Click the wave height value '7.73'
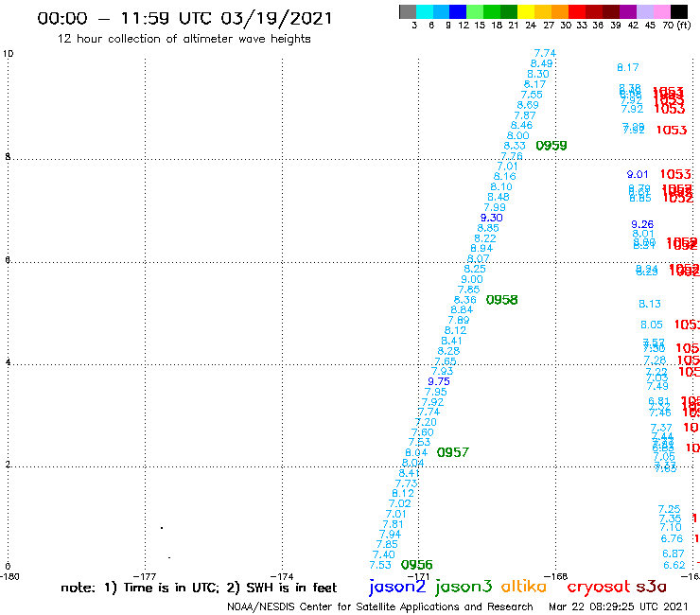The width and height of the screenshot is (700, 615). pos(406,483)
